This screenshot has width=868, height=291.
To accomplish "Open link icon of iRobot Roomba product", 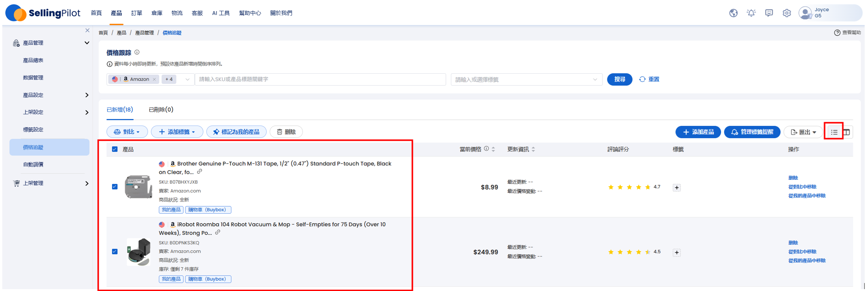I will (x=218, y=233).
